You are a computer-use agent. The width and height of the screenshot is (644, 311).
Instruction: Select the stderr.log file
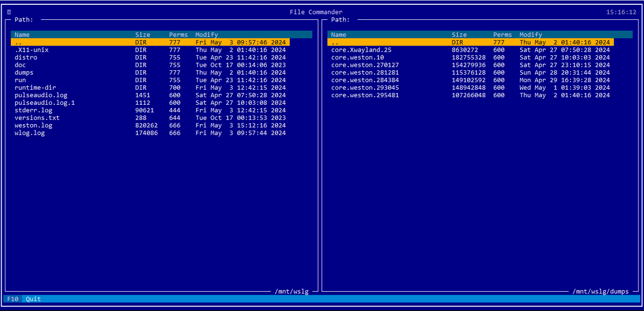(x=150, y=110)
